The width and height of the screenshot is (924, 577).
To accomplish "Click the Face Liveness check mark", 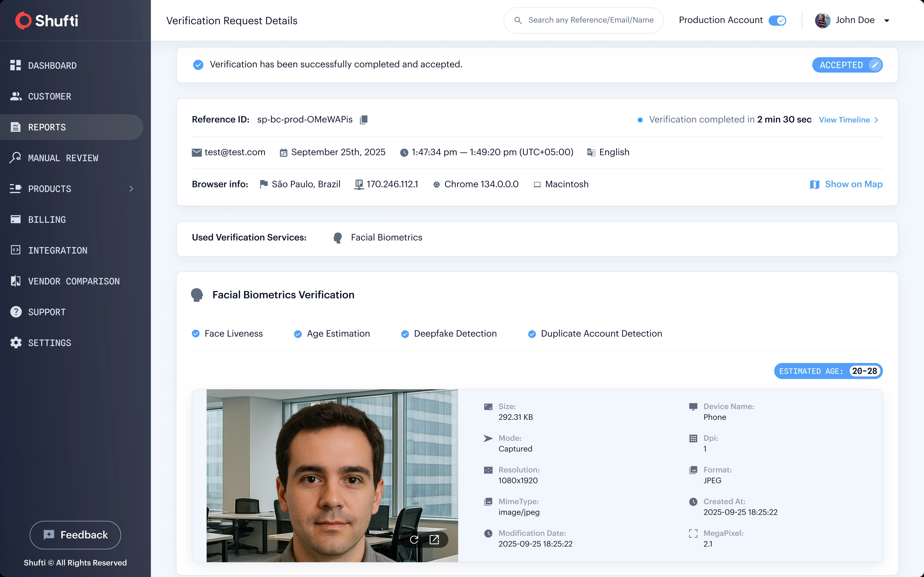I will [196, 334].
